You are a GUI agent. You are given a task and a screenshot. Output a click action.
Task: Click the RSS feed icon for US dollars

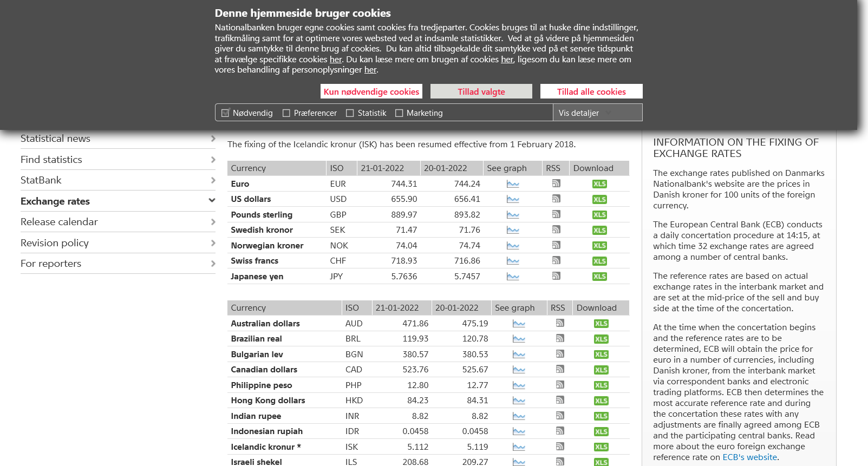[556, 199]
